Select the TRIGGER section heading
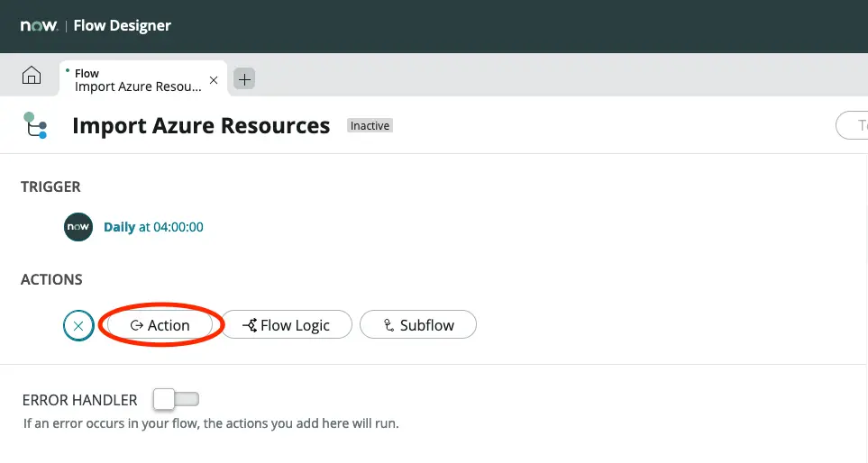Screen dimensions: 868x463 point(50,186)
